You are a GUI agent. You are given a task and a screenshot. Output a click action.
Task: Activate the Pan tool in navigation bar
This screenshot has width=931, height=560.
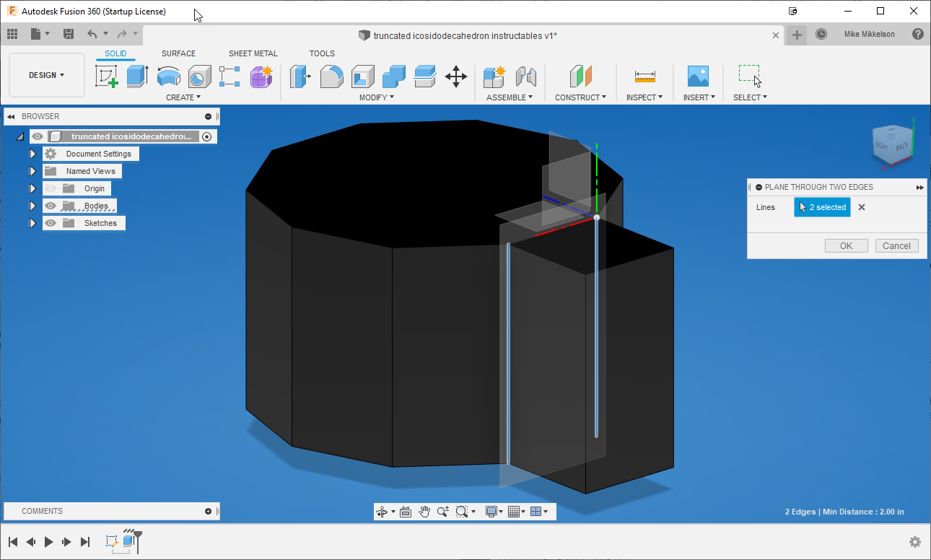tap(424, 511)
